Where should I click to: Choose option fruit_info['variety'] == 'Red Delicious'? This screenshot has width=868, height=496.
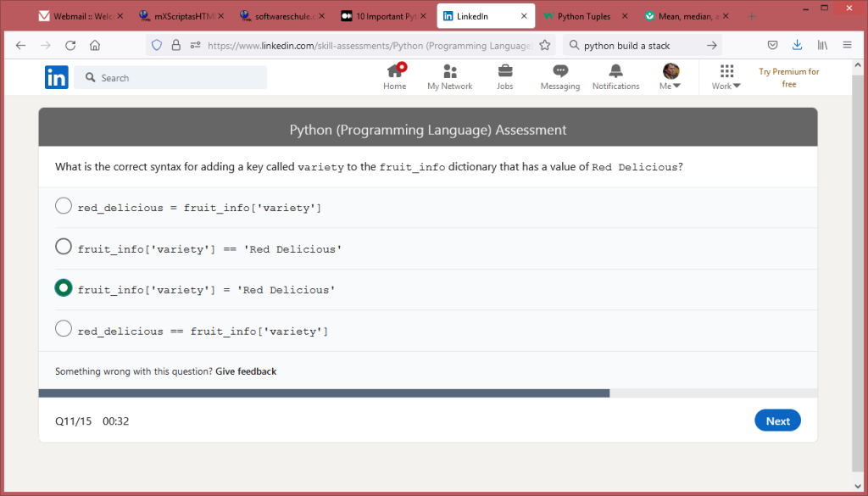point(64,247)
